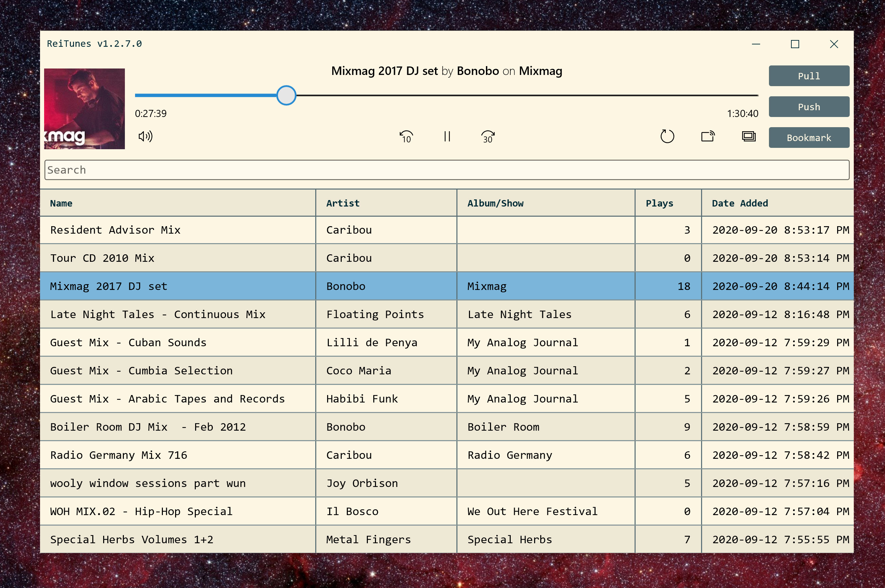Viewport: 885px width, 588px height.
Task: Sort by the Plays column header
Action: click(659, 203)
